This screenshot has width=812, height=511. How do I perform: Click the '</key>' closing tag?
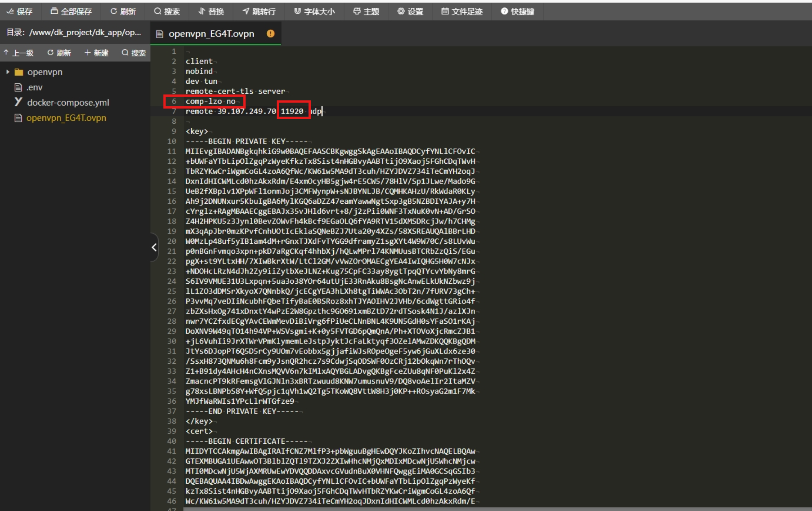pos(199,421)
